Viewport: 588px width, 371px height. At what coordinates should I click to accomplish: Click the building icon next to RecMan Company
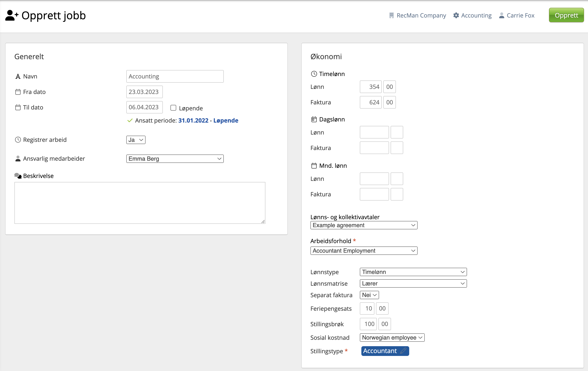pos(391,15)
